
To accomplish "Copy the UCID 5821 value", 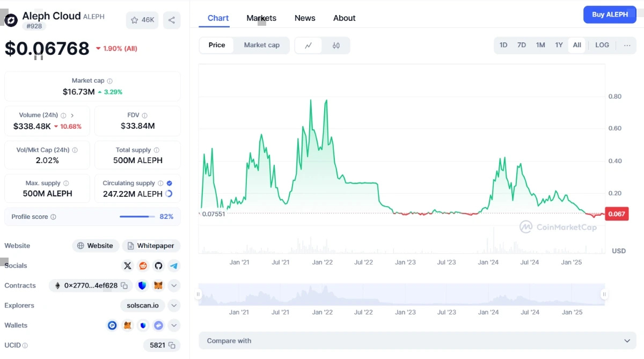I will point(172,345).
